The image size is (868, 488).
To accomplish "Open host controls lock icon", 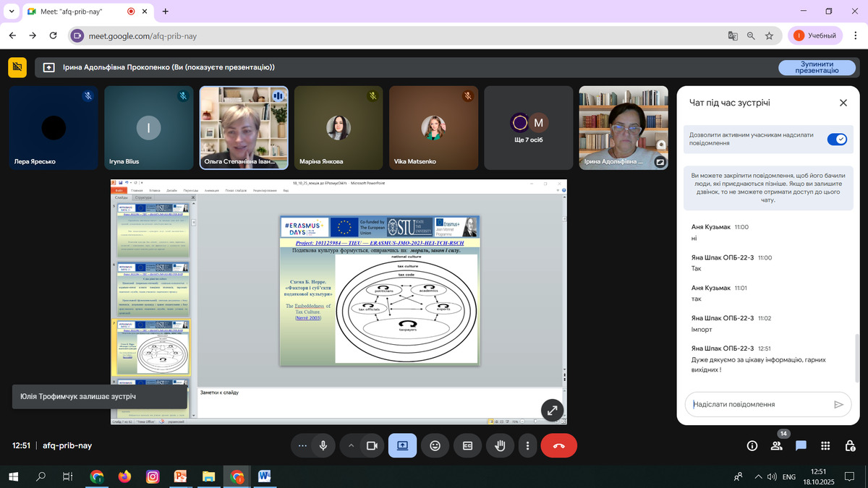I will pos(849,446).
